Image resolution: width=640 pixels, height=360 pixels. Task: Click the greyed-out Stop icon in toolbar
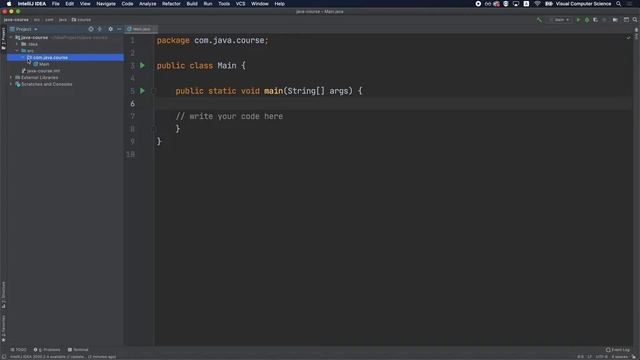[x=604, y=20]
